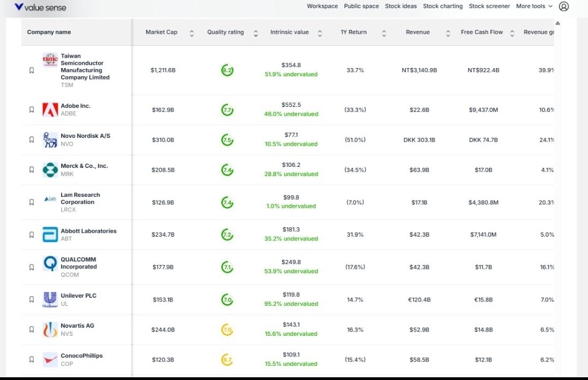
Task: Open Abbott Laboratories company link
Action: click(88, 231)
